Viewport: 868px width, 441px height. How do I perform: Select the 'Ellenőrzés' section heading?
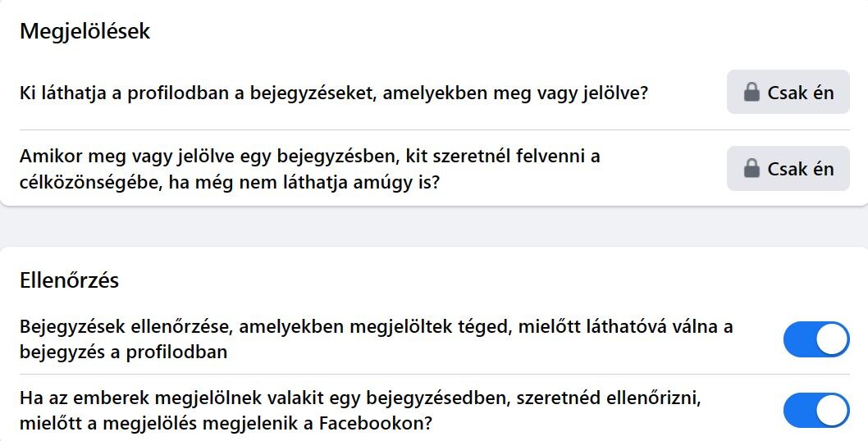click(x=69, y=280)
